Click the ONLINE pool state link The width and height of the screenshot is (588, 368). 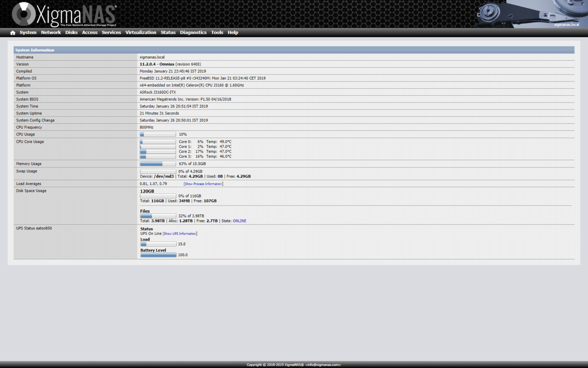click(239, 220)
